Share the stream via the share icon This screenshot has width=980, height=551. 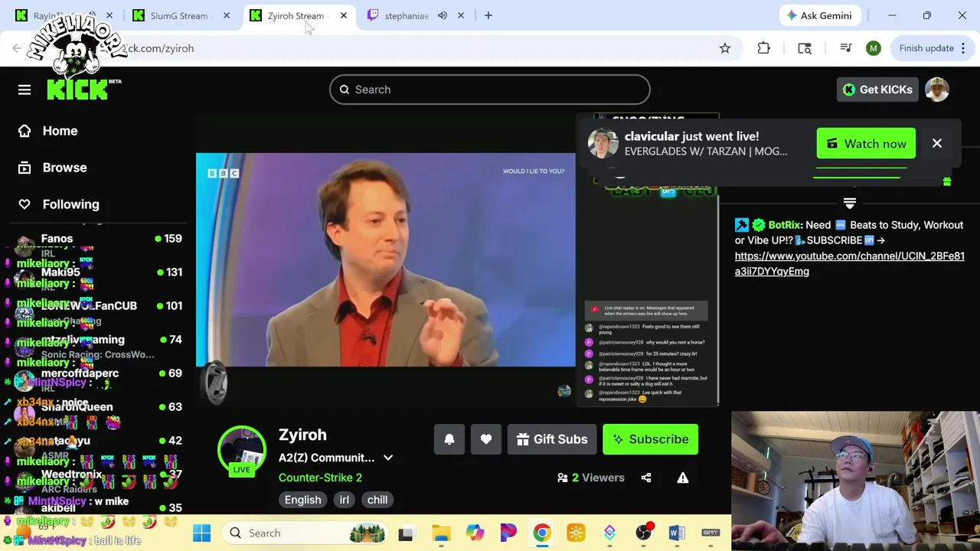(646, 478)
